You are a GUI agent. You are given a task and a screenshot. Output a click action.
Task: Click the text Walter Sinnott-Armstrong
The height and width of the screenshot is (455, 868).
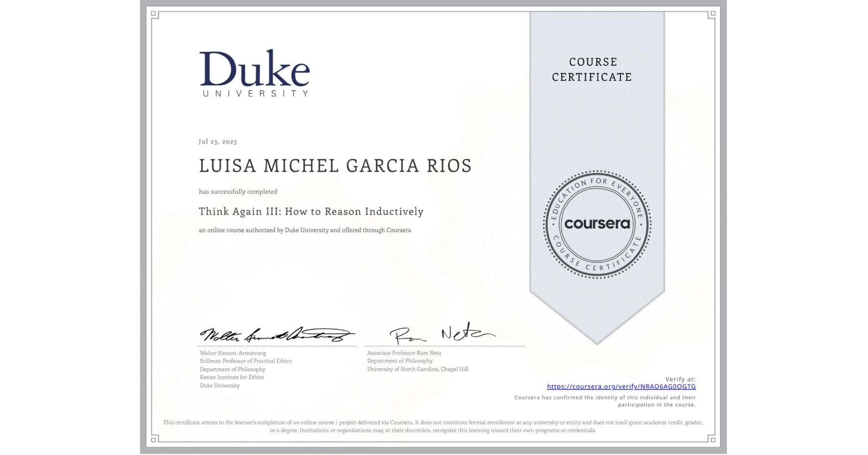pyautogui.click(x=233, y=353)
